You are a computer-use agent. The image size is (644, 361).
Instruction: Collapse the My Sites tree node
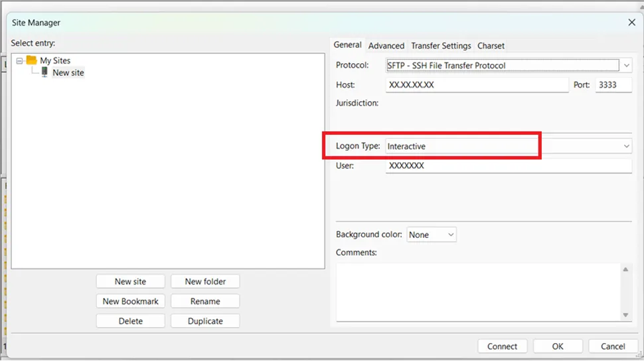click(19, 61)
